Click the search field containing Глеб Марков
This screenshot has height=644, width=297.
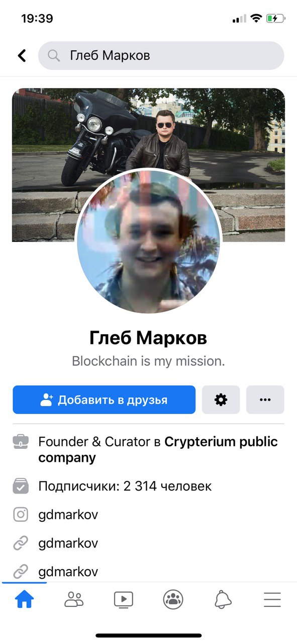(x=161, y=55)
